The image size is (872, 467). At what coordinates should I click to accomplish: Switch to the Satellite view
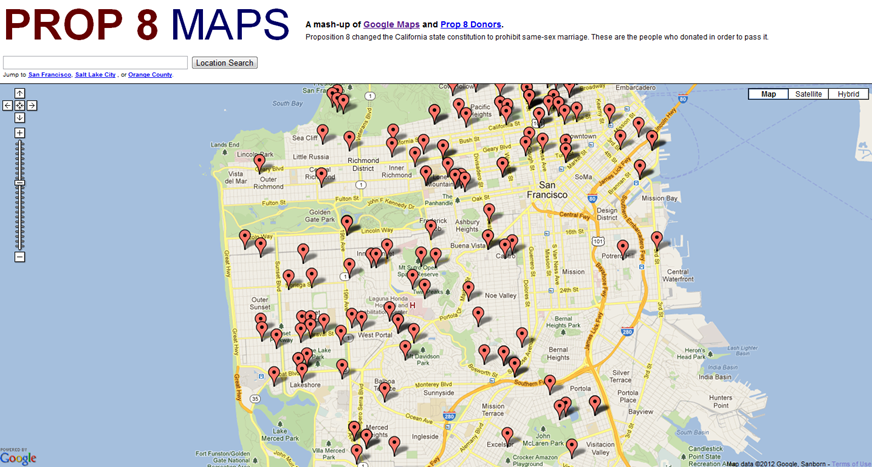[809, 94]
